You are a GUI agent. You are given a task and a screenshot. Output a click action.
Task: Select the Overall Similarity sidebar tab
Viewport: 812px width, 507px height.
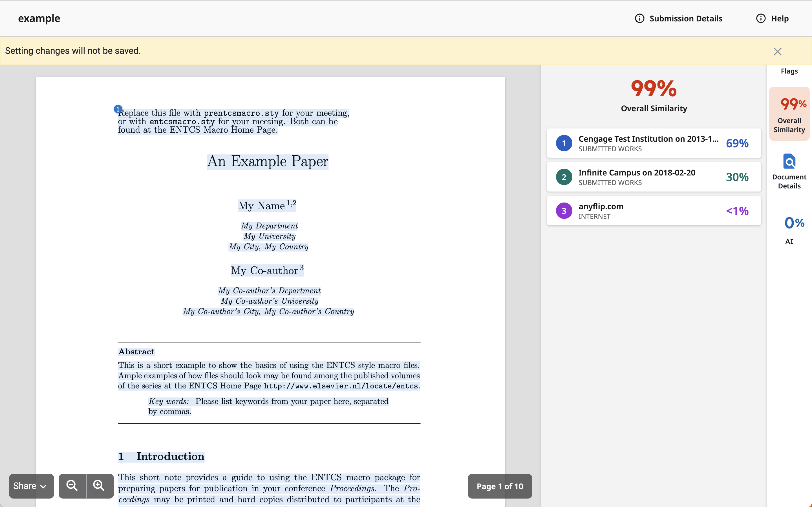789,114
